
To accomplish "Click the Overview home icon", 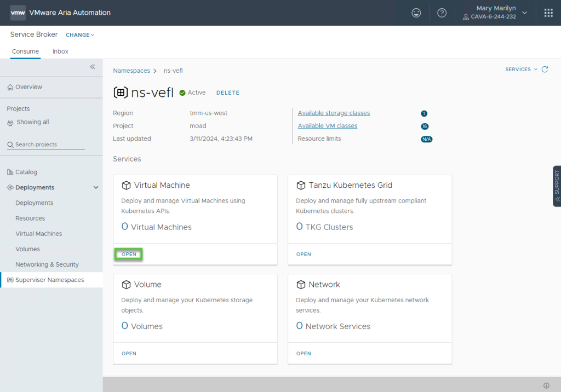I will coord(10,87).
